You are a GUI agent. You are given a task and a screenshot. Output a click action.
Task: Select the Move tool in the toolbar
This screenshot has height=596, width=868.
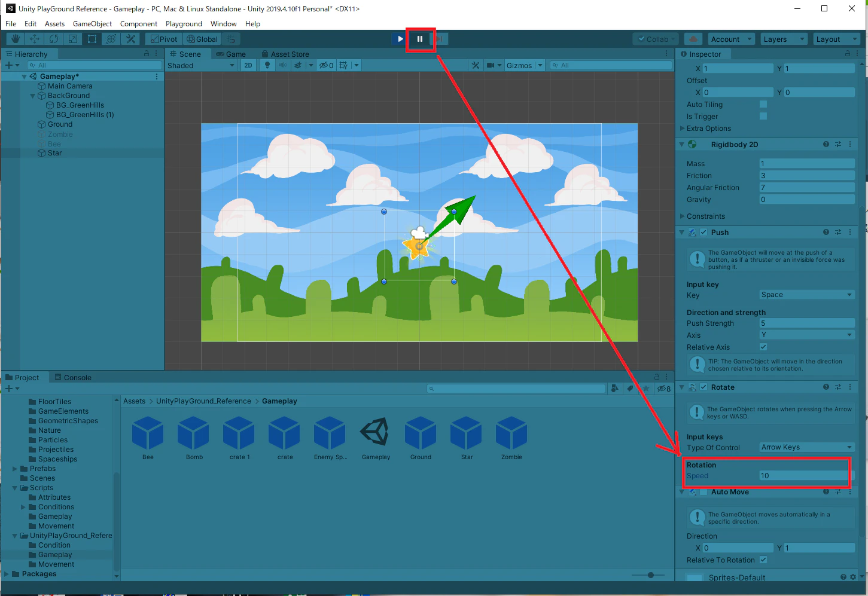click(x=35, y=39)
